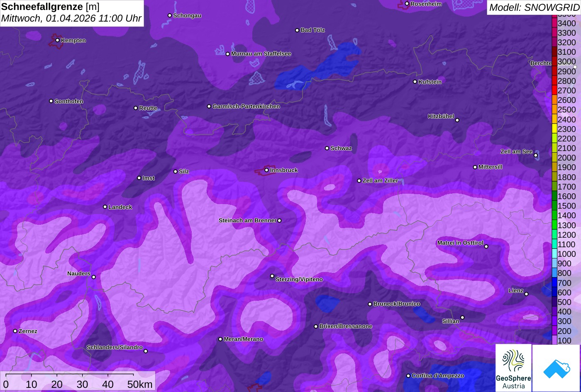
Task: Click the Kitzbühel label
Action: (441, 116)
